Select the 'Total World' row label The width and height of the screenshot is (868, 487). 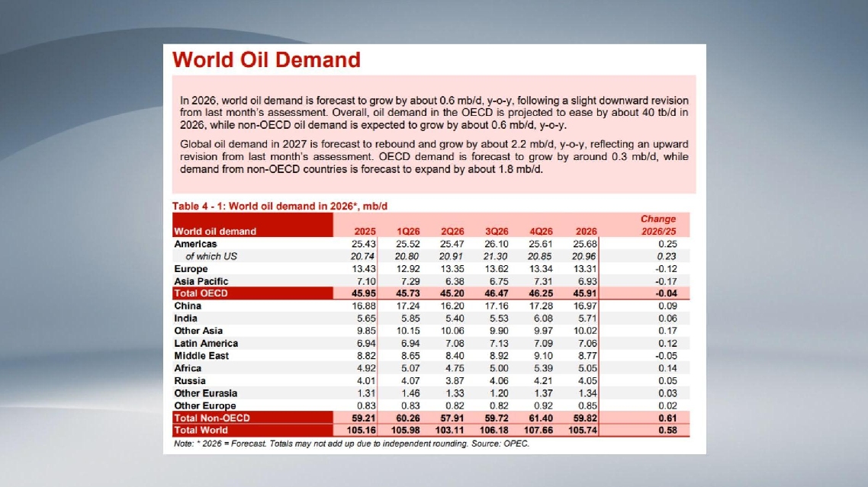(x=201, y=430)
